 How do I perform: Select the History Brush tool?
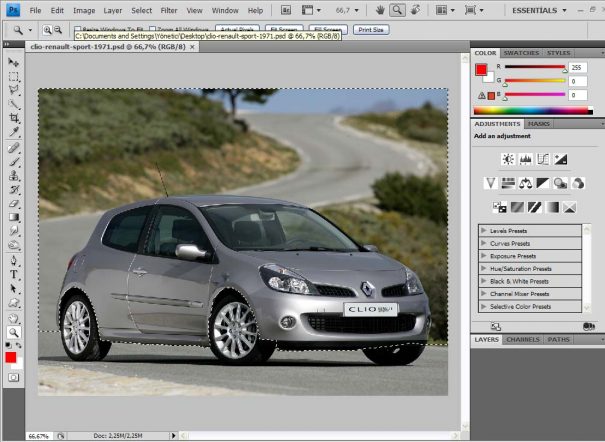point(14,189)
